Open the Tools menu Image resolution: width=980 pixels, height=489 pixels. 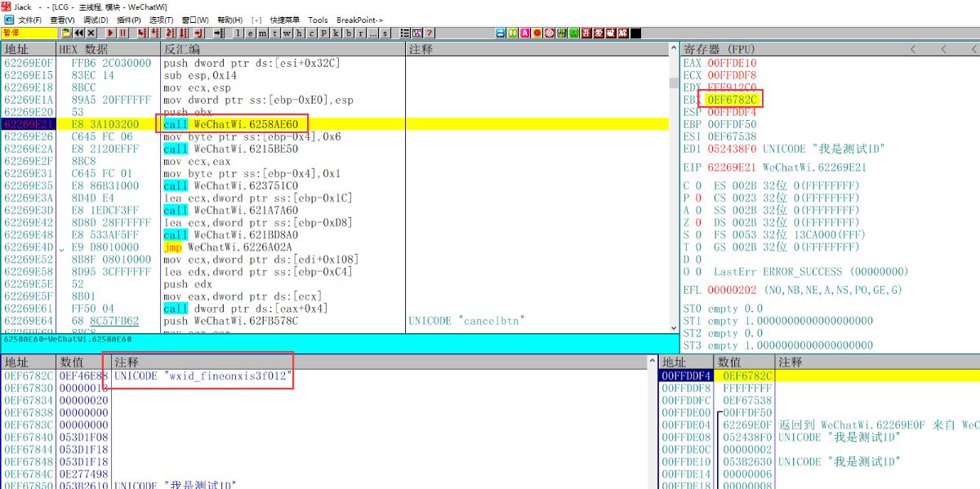coord(318,20)
